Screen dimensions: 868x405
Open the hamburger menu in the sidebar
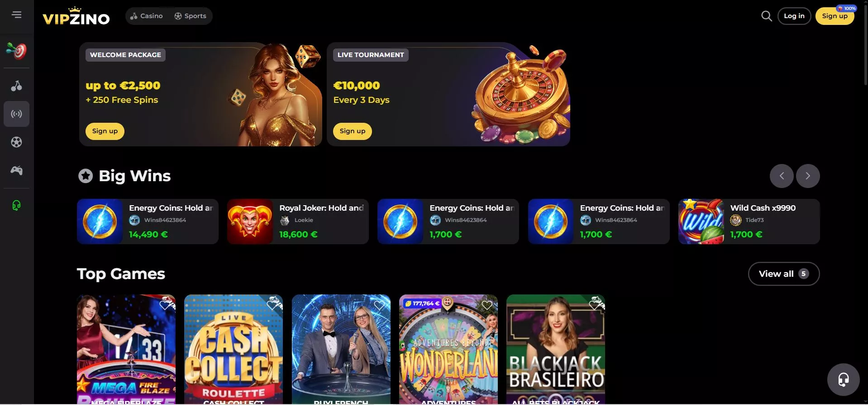(17, 15)
